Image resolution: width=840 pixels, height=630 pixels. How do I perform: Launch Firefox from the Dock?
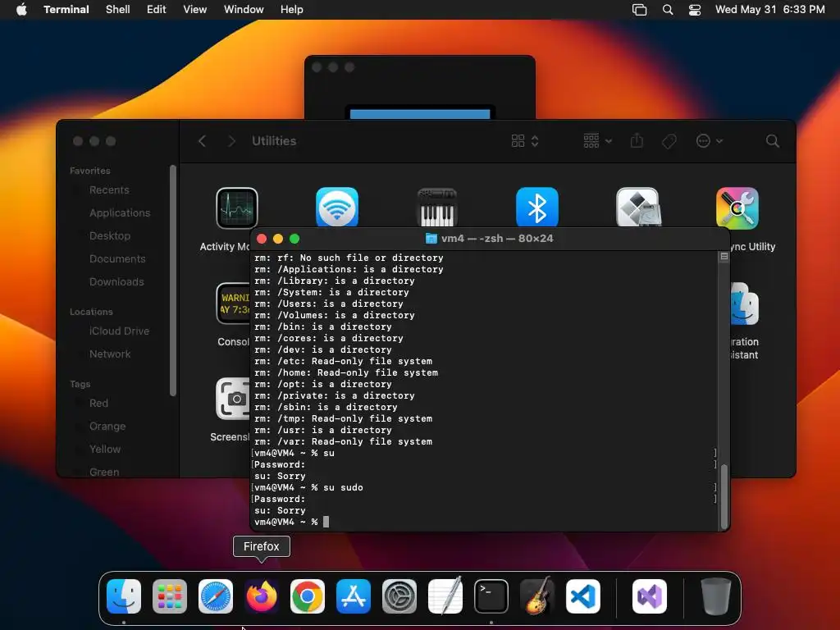point(262,596)
